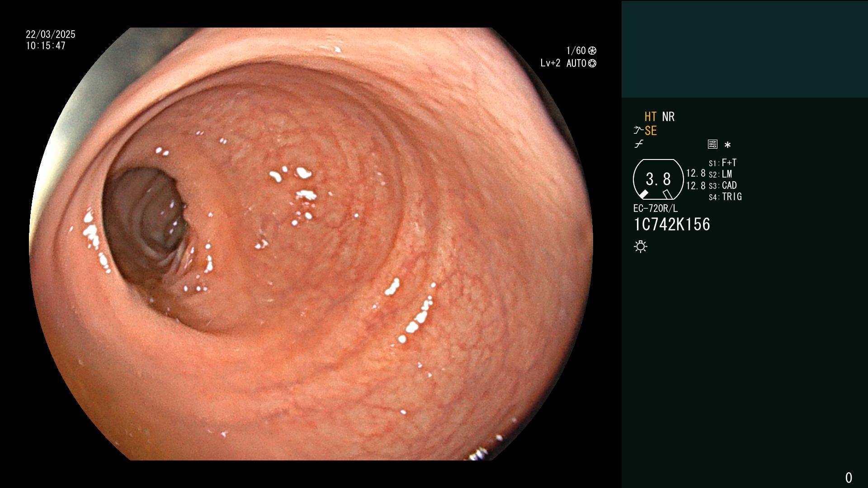Click the time stamp 10:15:47
Screen dimensions: 868x488
click(x=46, y=46)
